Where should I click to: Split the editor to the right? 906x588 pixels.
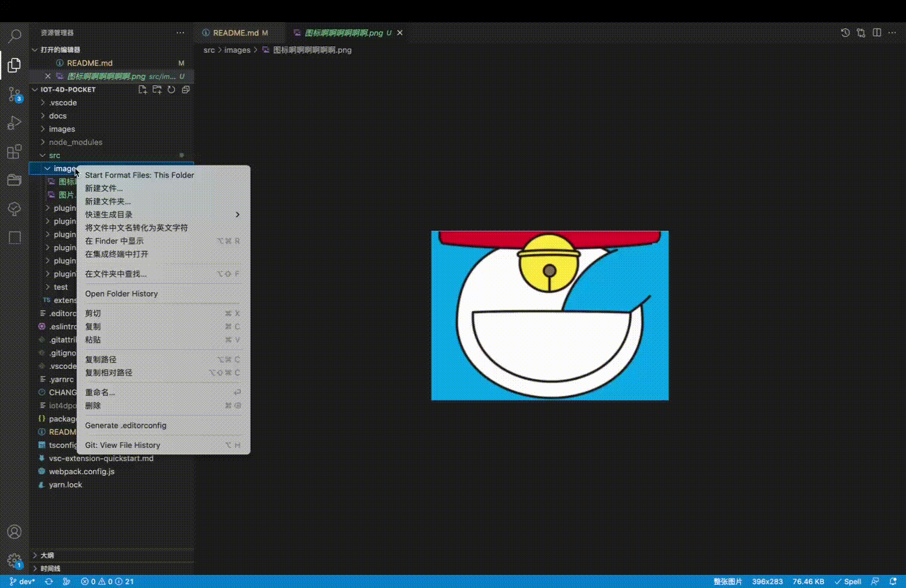pos(877,33)
